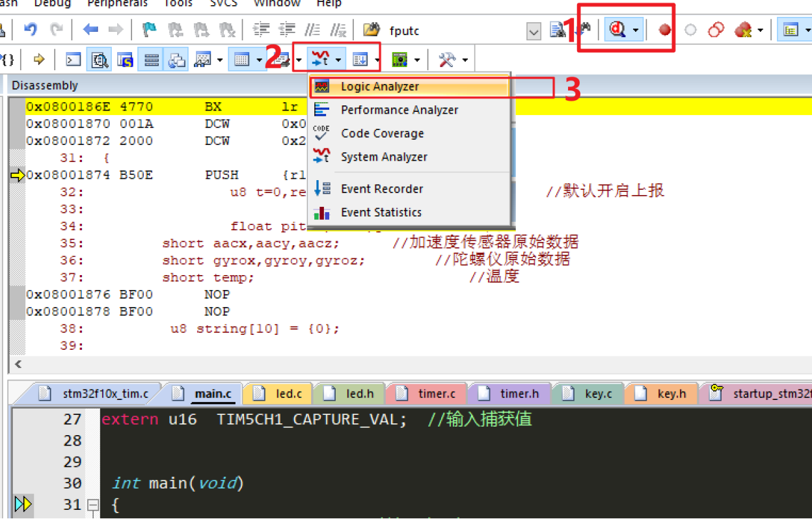Comment out the selection
Viewport: 812px width, 519px height.
tap(313, 29)
